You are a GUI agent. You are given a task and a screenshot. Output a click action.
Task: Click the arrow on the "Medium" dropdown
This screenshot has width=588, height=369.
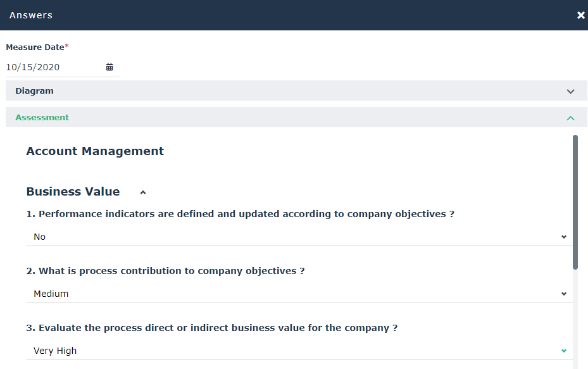point(564,294)
